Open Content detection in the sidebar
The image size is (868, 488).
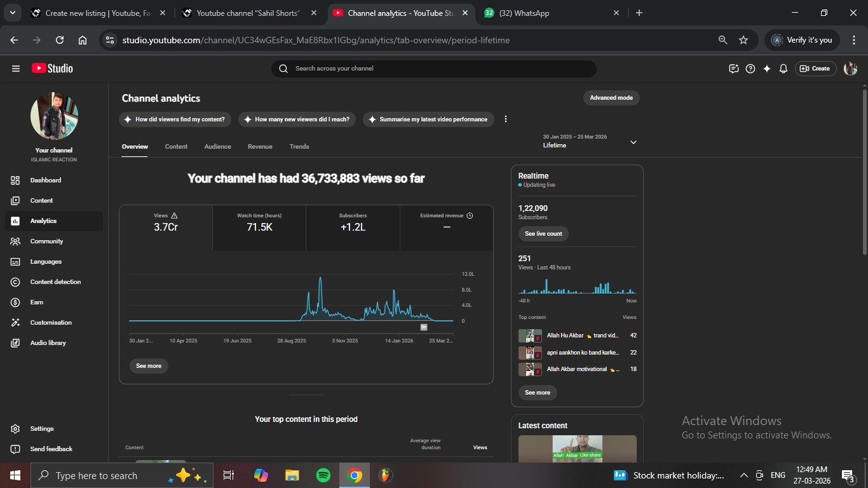[x=55, y=282]
